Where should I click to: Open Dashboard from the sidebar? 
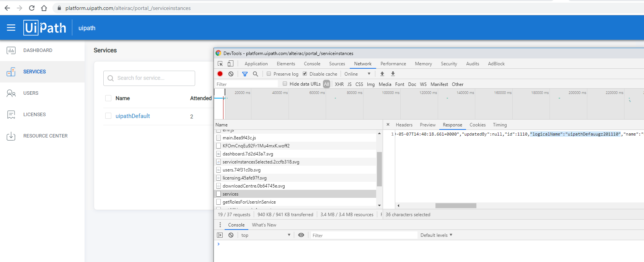point(42,50)
